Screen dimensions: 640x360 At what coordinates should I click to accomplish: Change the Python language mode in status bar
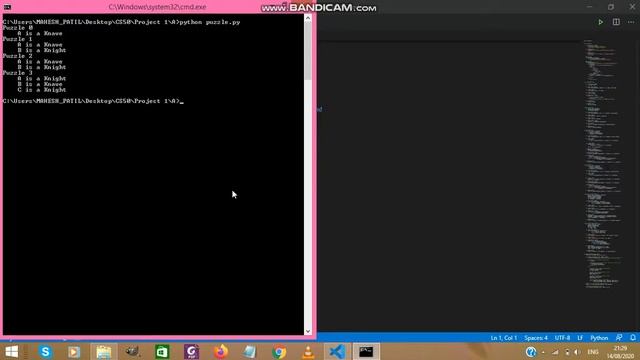coord(599,338)
